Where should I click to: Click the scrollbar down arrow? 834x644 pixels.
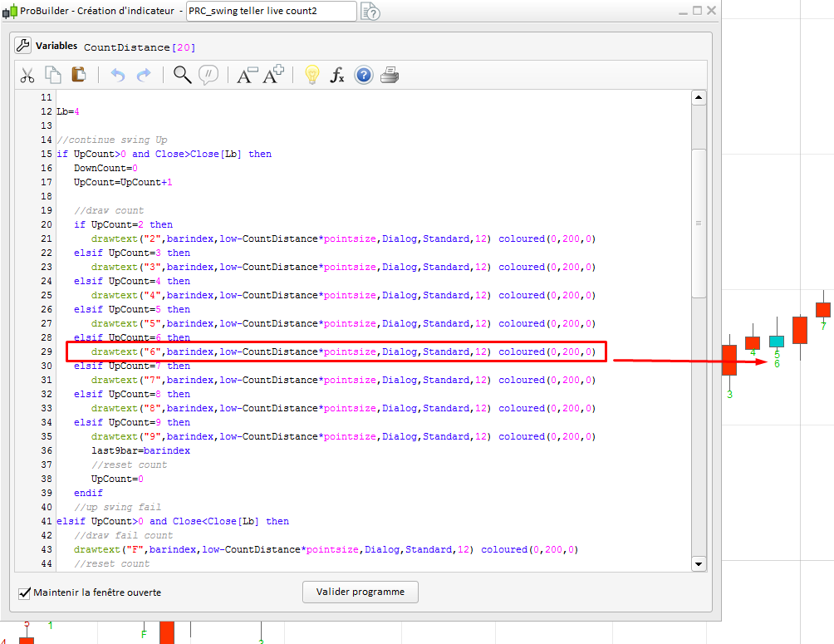699,564
